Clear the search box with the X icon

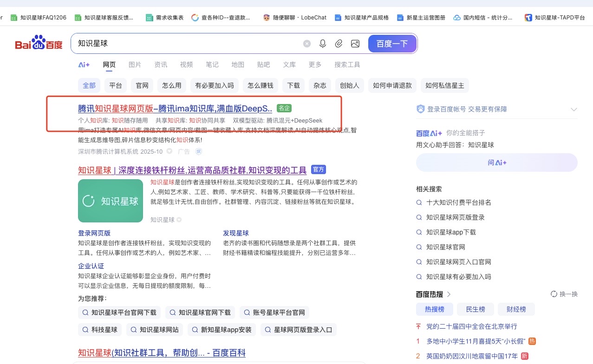point(307,44)
